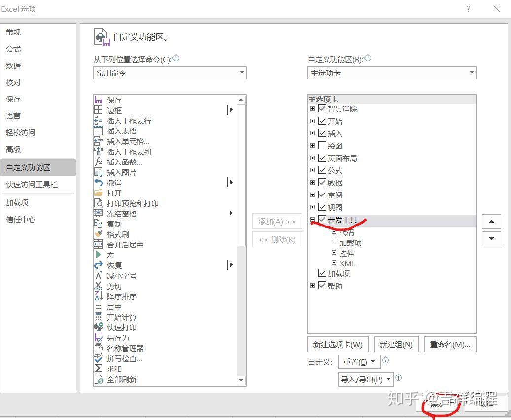This screenshot has height=420, width=511.
Task: Uncheck the 背景消除 (Background Removal) checkbox
Action: coord(323,109)
